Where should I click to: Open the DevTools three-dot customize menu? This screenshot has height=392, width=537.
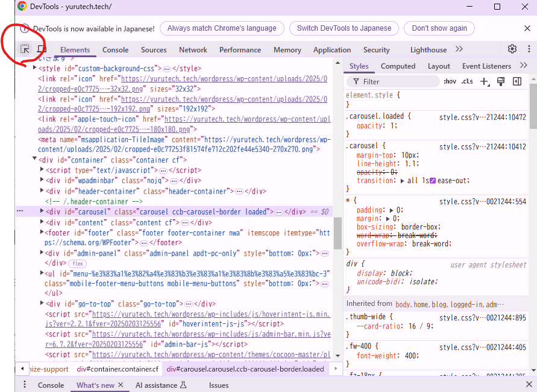click(x=528, y=49)
